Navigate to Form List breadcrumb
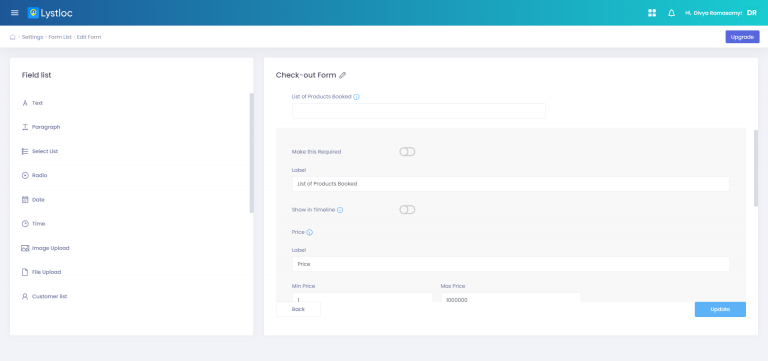The image size is (768, 361). click(60, 37)
